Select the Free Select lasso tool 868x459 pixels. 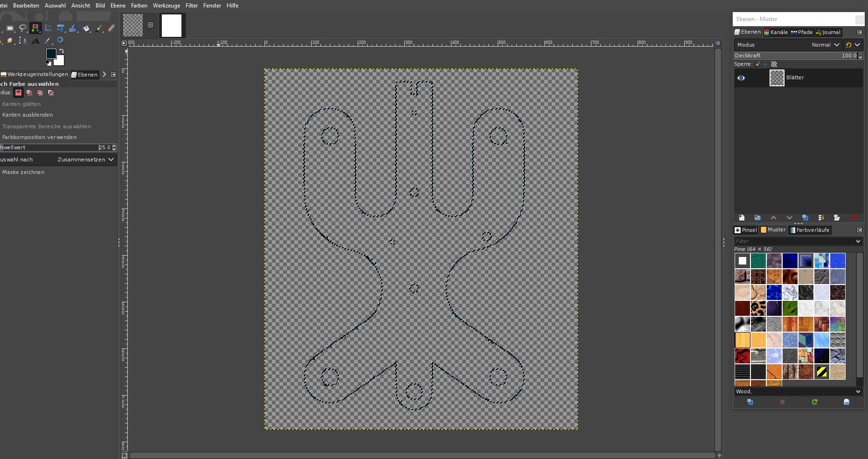pyautogui.click(x=22, y=28)
